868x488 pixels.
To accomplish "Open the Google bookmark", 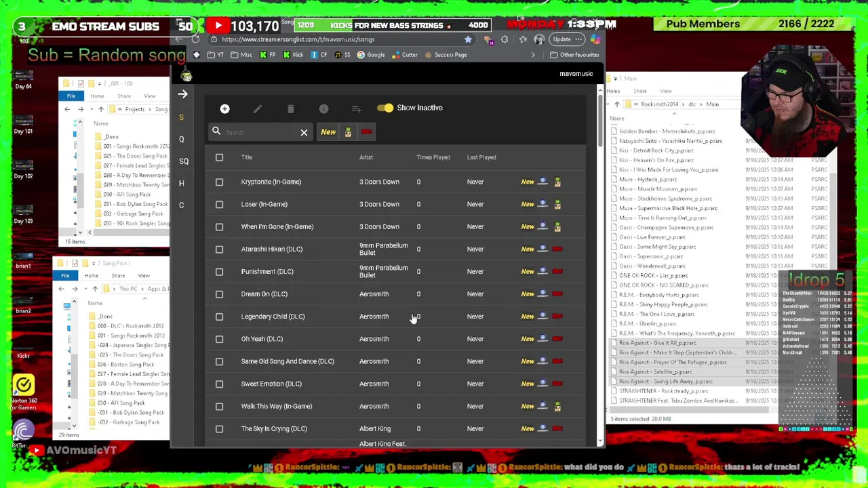I will pyautogui.click(x=371, y=55).
